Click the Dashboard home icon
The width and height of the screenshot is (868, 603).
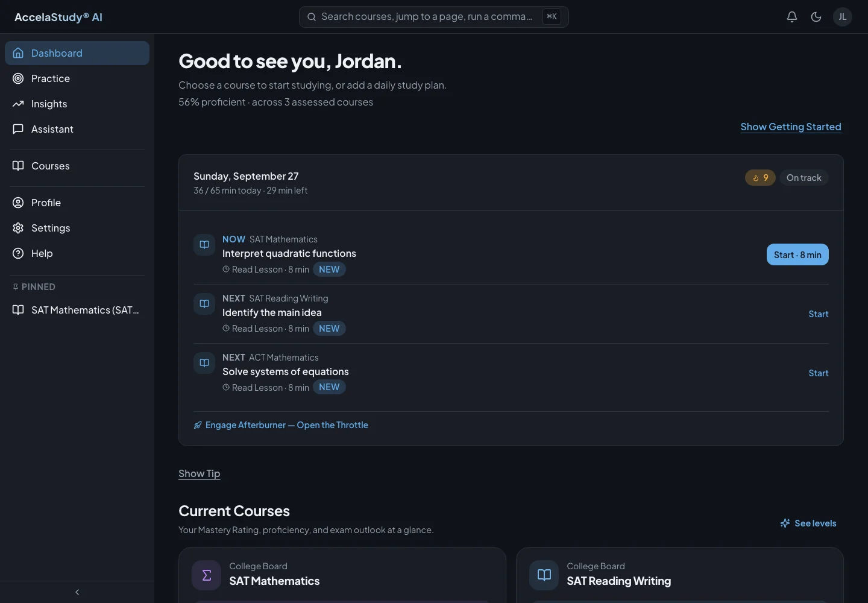tap(18, 53)
